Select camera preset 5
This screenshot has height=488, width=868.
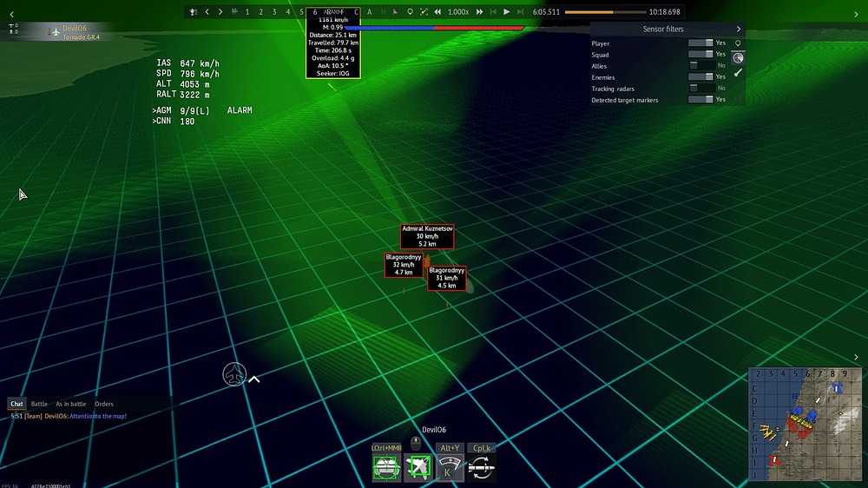point(301,11)
